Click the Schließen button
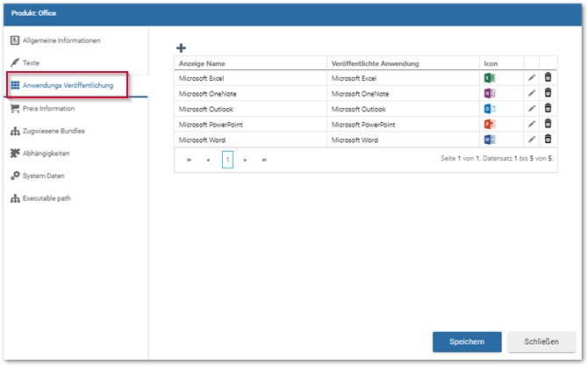588x366 pixels. [541, 341]
